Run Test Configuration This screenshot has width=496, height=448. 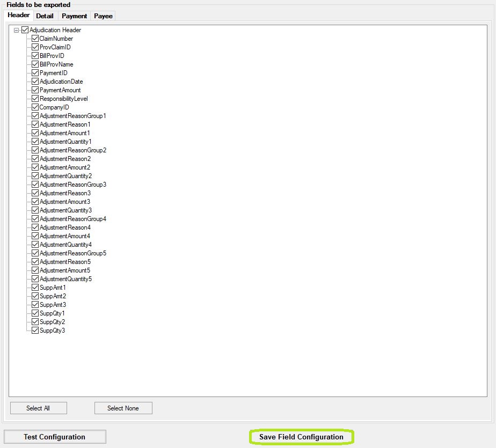55,437
